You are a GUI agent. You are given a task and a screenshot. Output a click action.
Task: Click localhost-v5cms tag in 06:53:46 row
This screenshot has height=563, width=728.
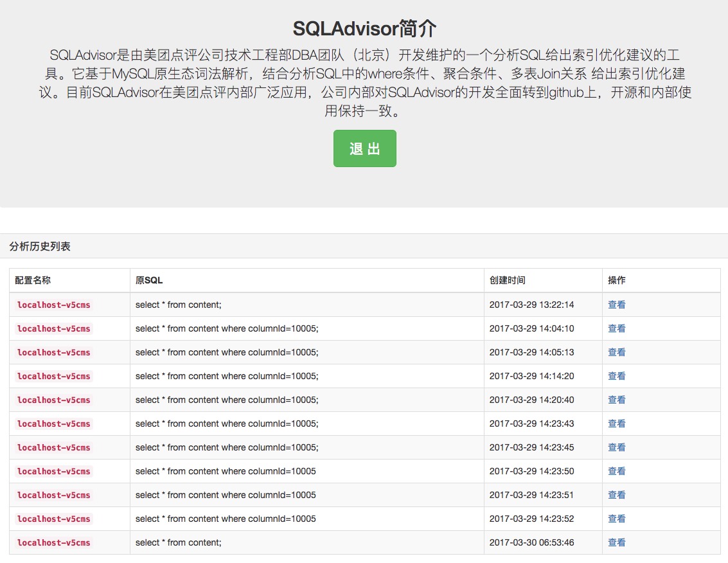(54, 542)
